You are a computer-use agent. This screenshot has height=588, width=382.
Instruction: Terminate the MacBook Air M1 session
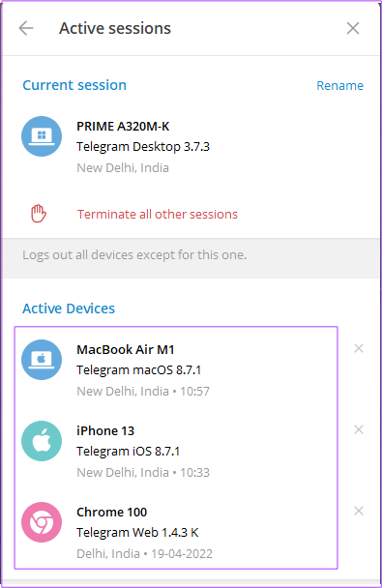click(359, 348)
